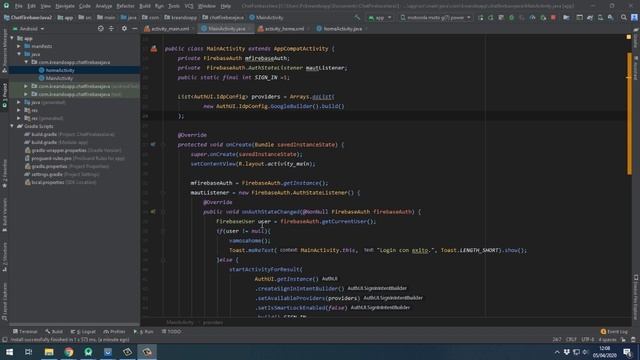Viewport: 640px width, 360px height.
Task: Click the orange editor scrollbar stripe
Action: [629, 113]
